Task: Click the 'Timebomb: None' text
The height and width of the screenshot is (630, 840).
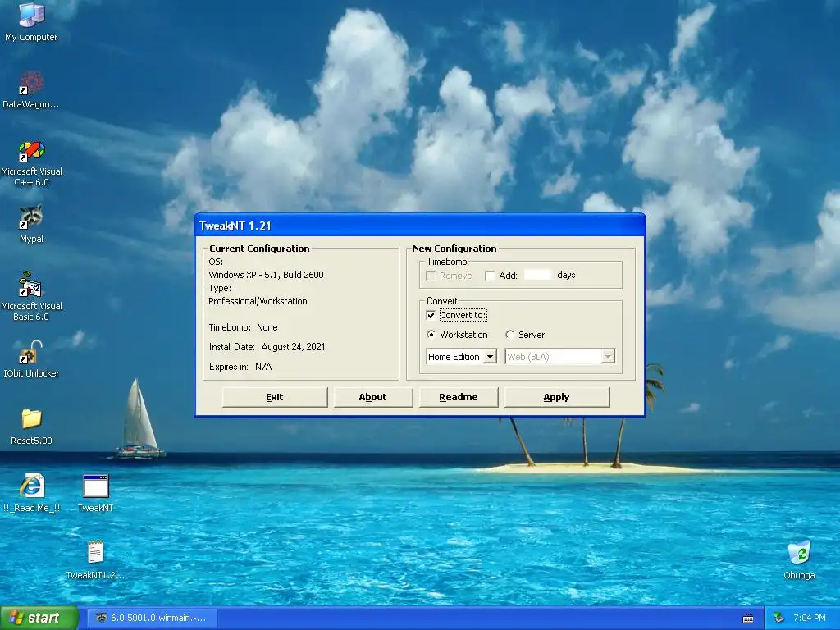Action: tap(243, 327)
